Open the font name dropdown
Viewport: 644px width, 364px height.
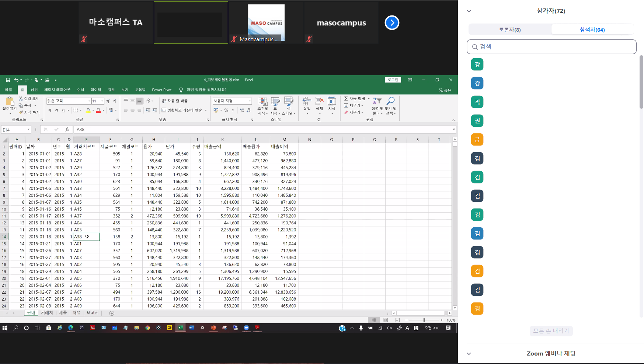pos(89,101)
